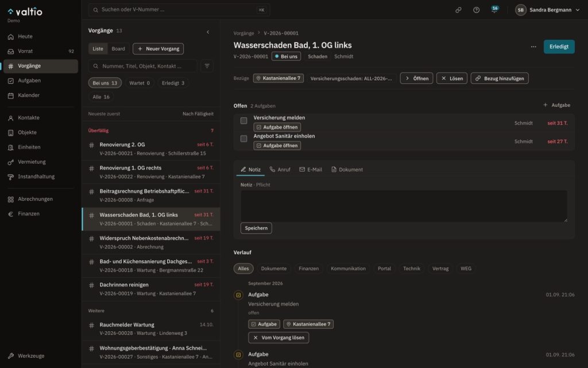Viewport: 588px width, 368px height.
Task: Select the Wartet 0 filter chip
Action: pos(140,83)
